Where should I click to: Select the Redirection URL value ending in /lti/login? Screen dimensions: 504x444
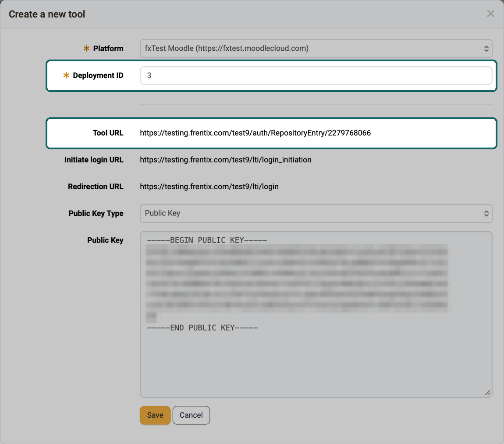(209, 187)
